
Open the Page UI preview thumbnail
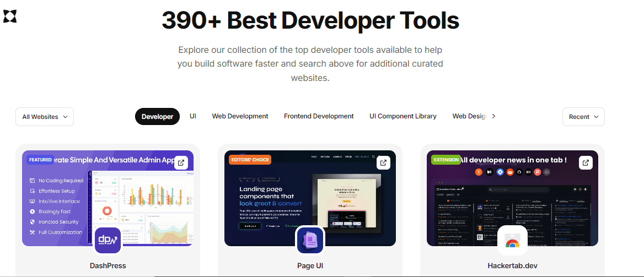pyautogui.click(x=310, y=198)
